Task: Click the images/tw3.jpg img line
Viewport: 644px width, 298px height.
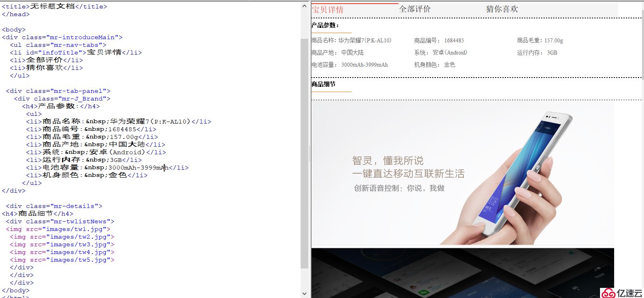Action: coord(62,244)
